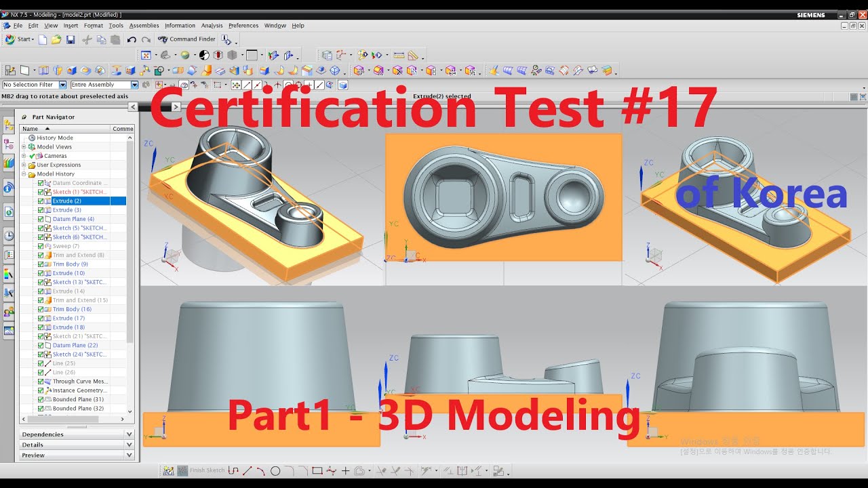Click the Sketch icon in feature toolbar
The width and height of the screenshot is (868, 488).
pyautogui.click(x=10, y=70)
